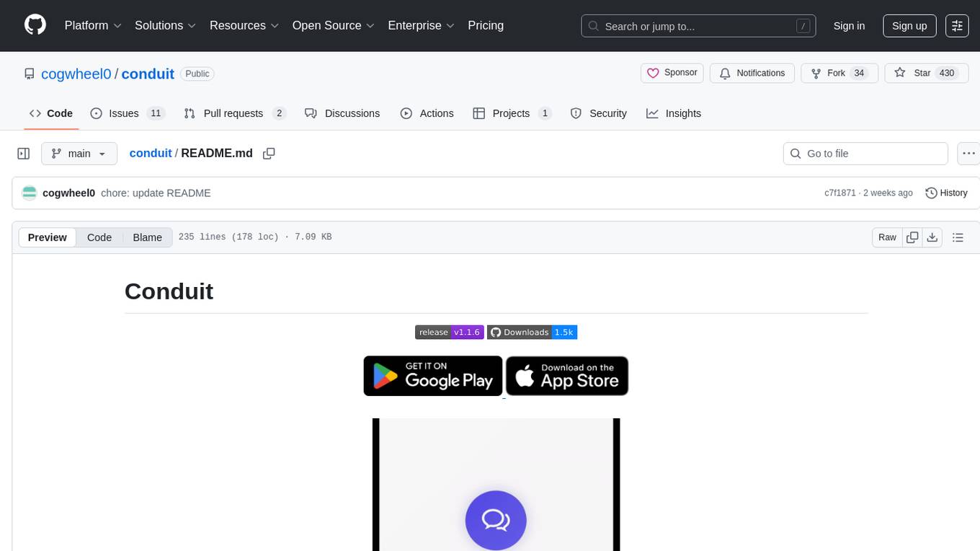The height and width of the screenshot is (551, 980).
Task: Go to the Pull requests tab
Action: 234,113
